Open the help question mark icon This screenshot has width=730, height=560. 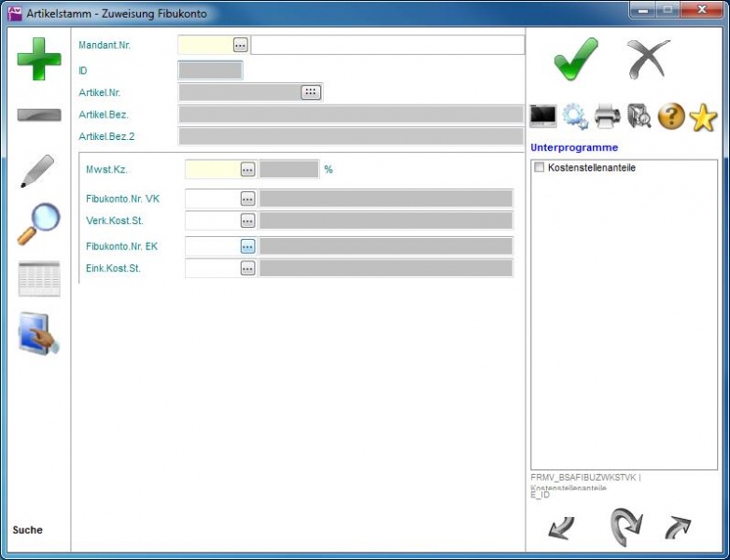point(671,117)
